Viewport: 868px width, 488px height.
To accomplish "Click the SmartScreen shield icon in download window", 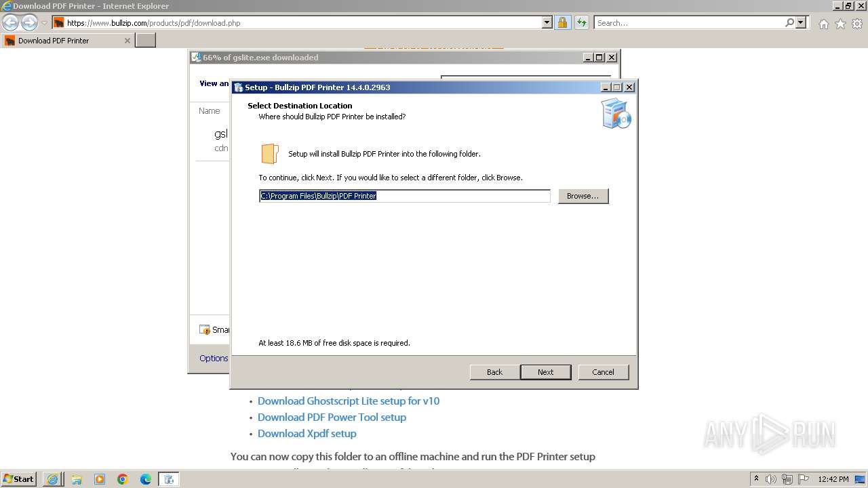I will (x=205, y=329).
